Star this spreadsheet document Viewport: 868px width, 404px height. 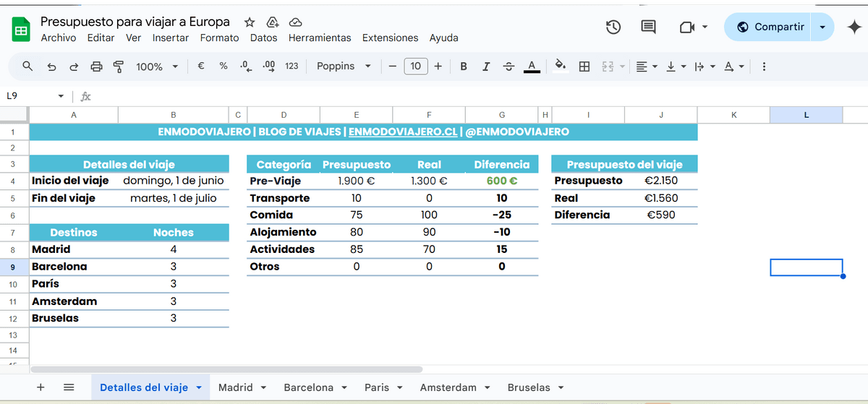250,22
